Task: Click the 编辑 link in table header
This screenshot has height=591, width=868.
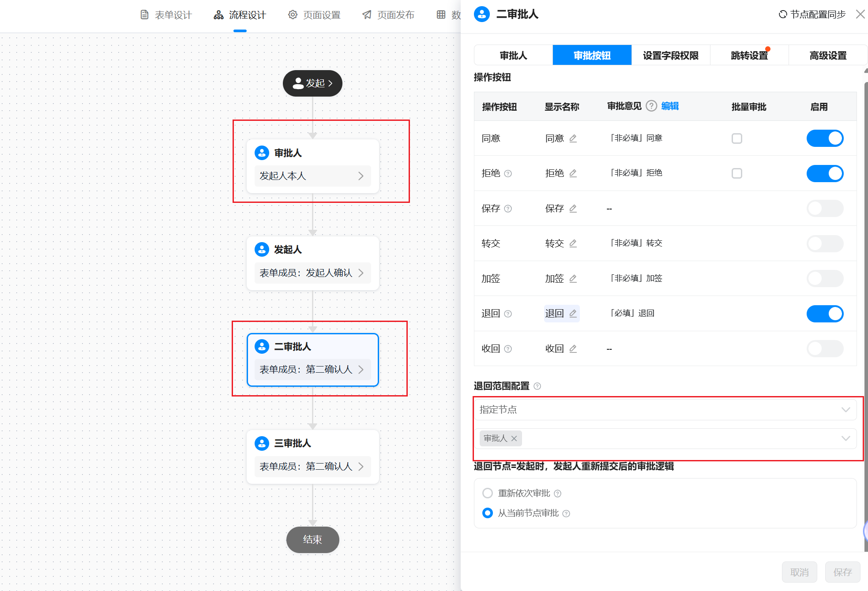Action: tap(669, 106)
